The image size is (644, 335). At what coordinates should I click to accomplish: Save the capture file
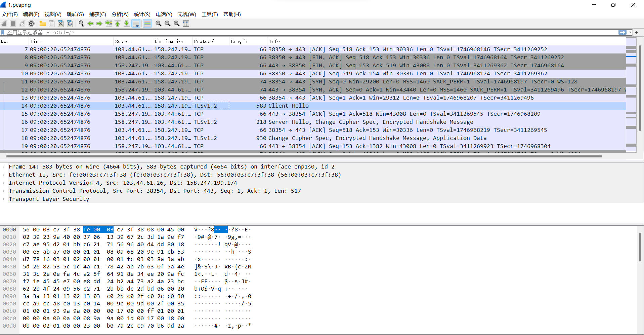coord(52,24)
